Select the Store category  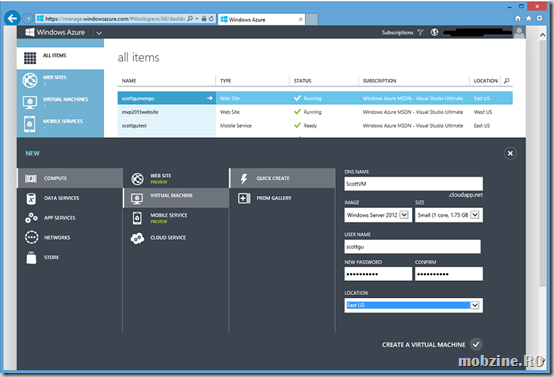coord(70,257)
